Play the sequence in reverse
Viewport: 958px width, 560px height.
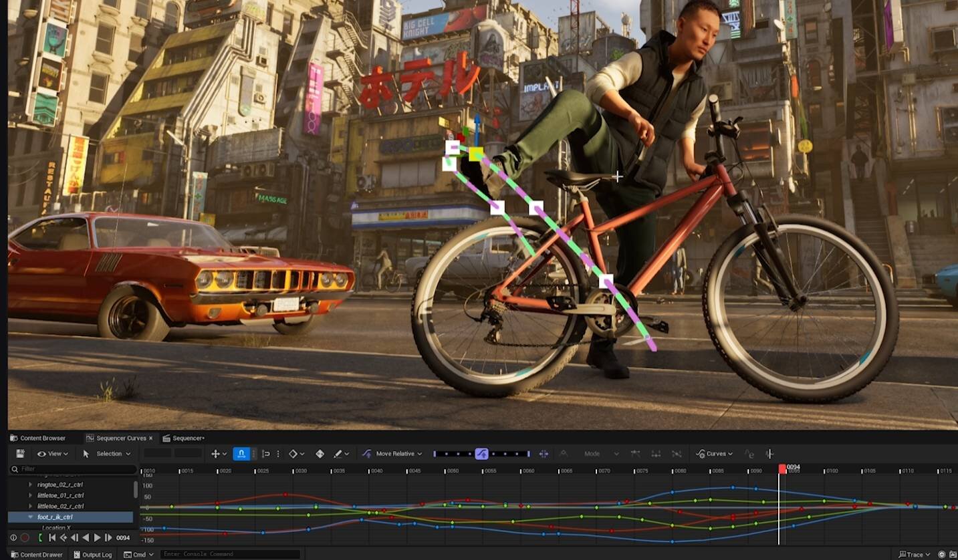point(86,537)
